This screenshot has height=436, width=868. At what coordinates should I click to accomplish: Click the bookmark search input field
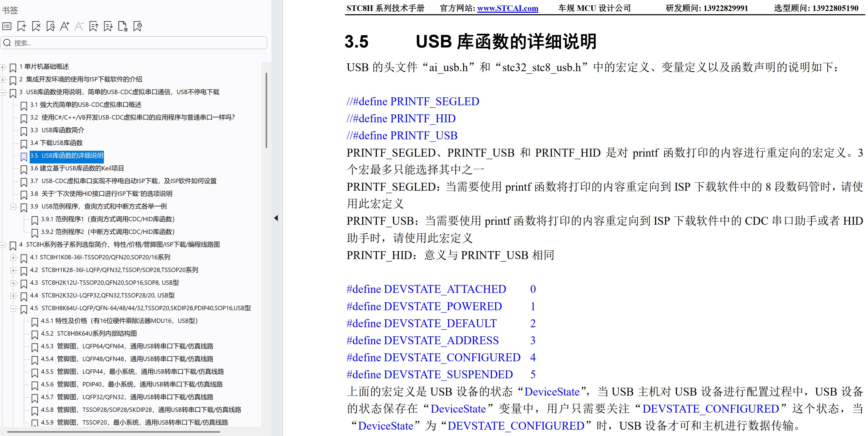pyautogui.click(x=134, y=43)
